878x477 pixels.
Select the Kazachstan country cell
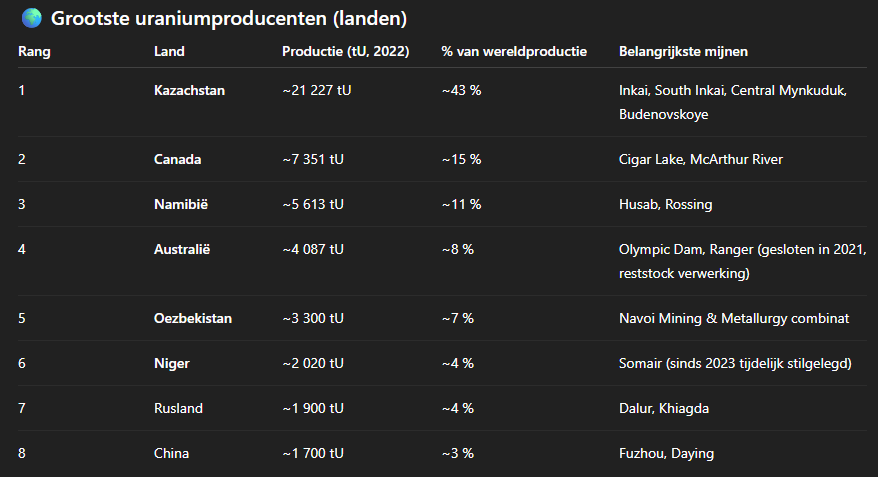pos(189,90)
